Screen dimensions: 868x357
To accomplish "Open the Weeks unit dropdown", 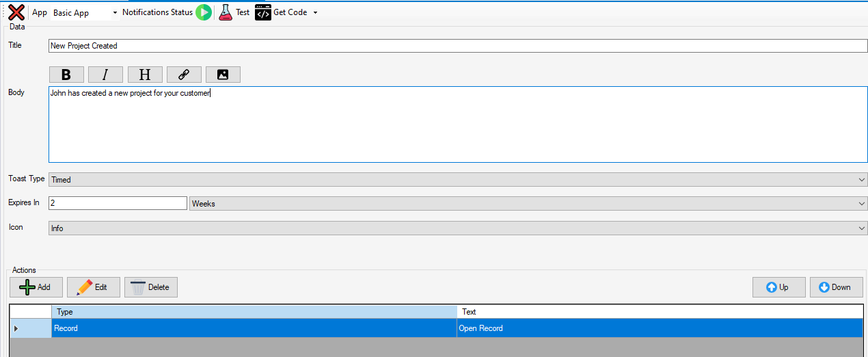I will pyautogui.click(x=528, y=203).
